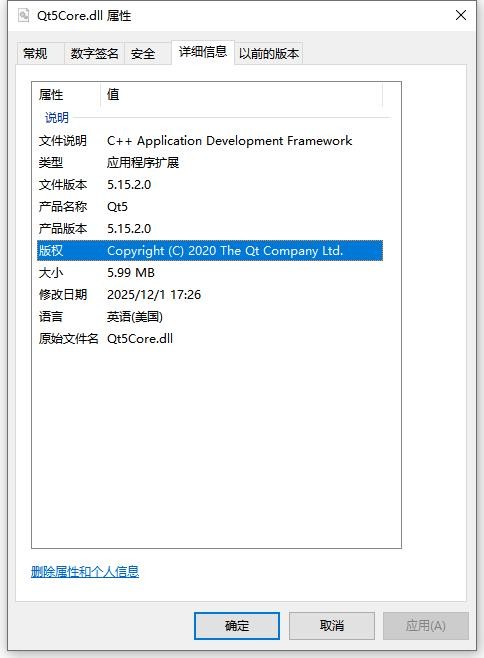Screen dimensions: 484x658
Task: Click the 5.15.2.0 value beside 文件版本
Action: [x=129, y=185]
